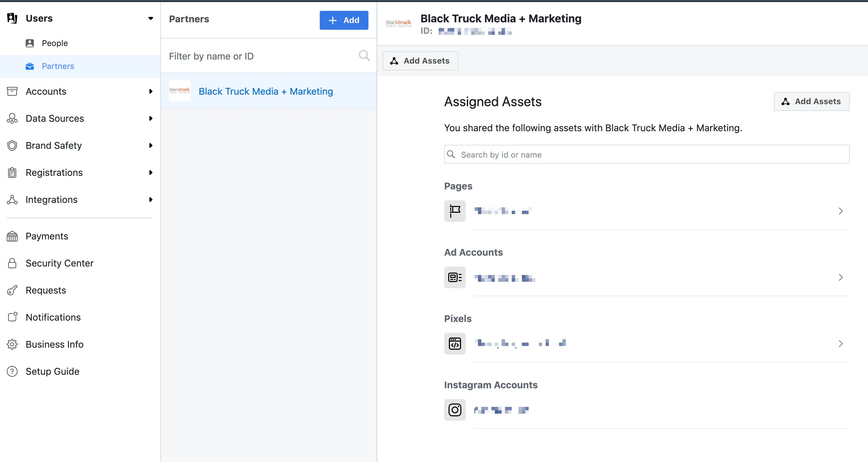Open the Requests page
Viewport: 868px width, 462px height.
pyautogui.click(x=46, y=290)
